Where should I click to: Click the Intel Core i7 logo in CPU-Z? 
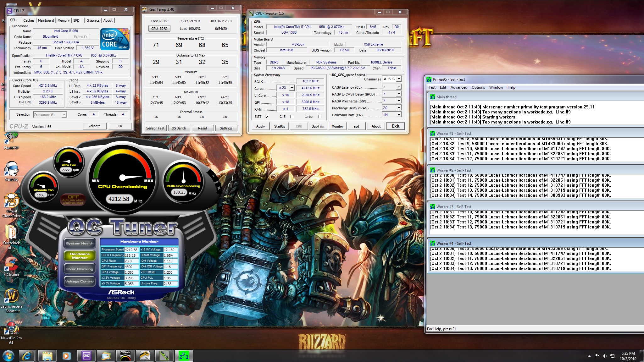coord(115,39)
